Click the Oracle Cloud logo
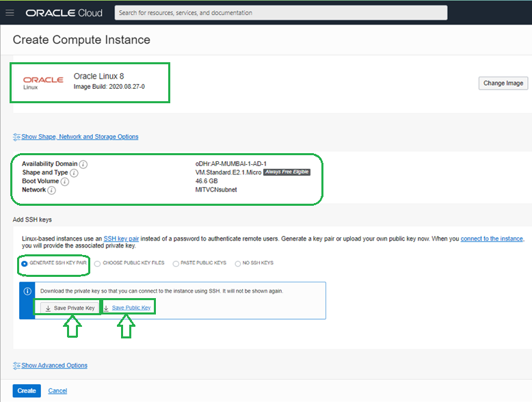Screen dimensions: 532x402 tap(64, 13)
